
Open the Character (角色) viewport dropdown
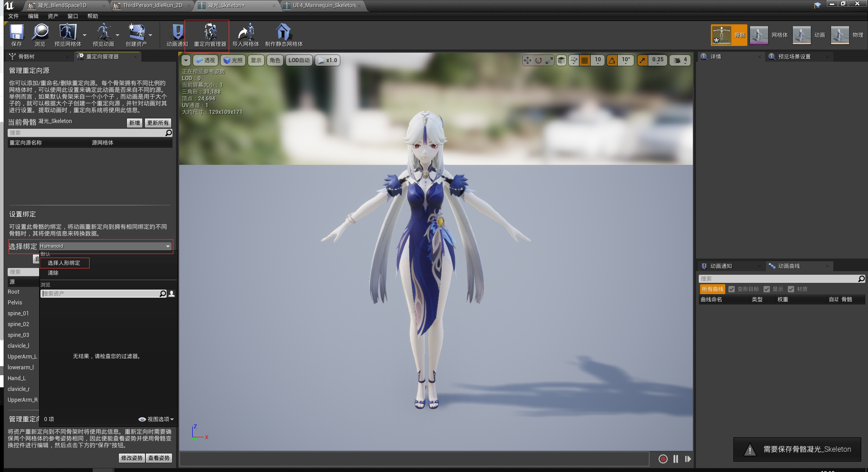275,60
